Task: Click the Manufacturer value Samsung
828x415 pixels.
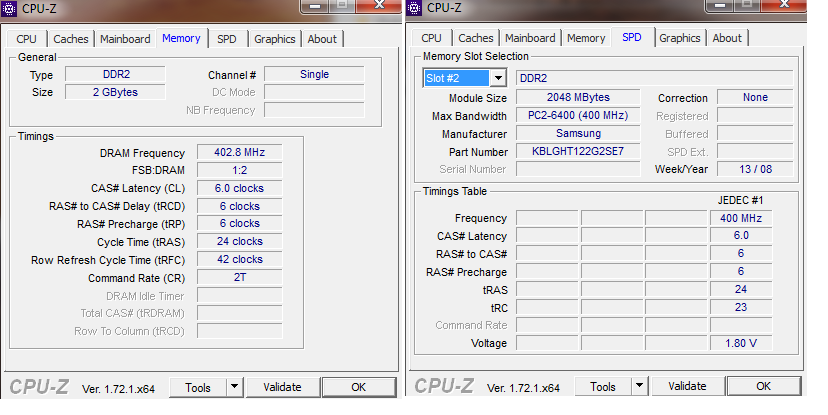Action: 578,133
